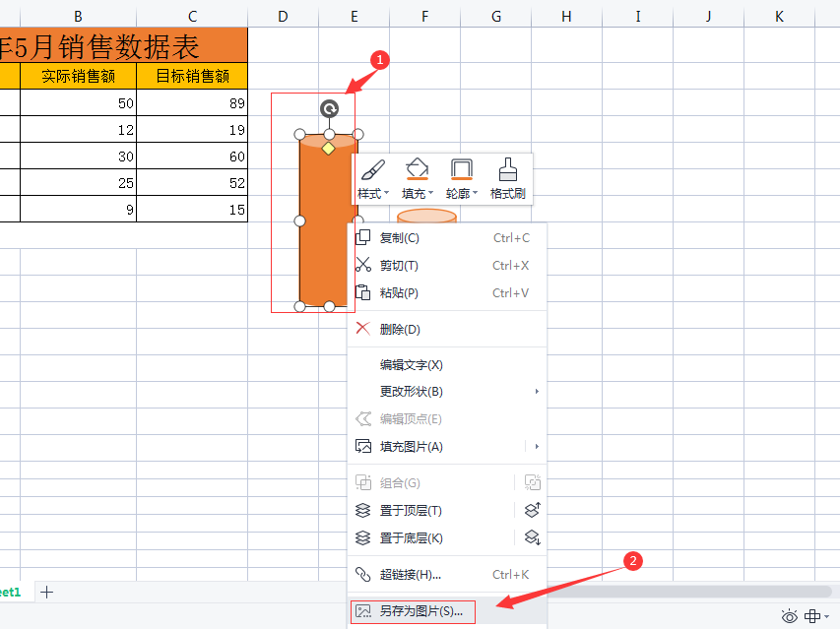Select column C header
Image resolution: width=840 pixels, height=629 pixels.
tap(192, 17)
